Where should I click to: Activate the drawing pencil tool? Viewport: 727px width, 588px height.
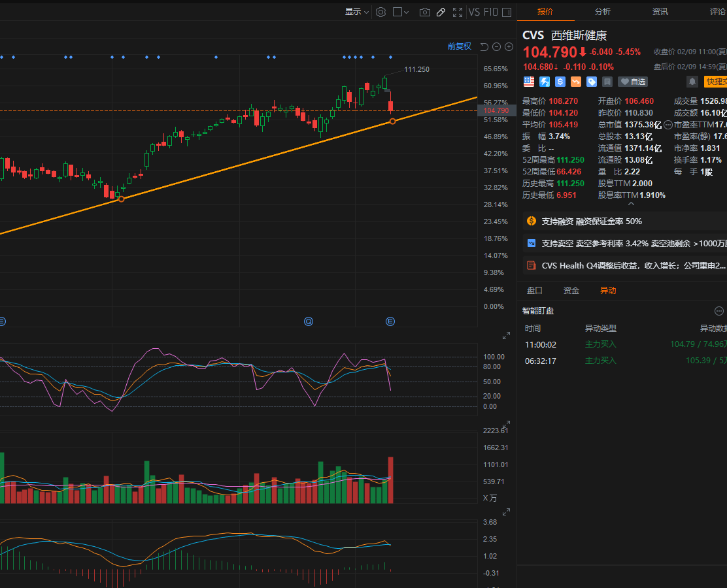point(441,12)
